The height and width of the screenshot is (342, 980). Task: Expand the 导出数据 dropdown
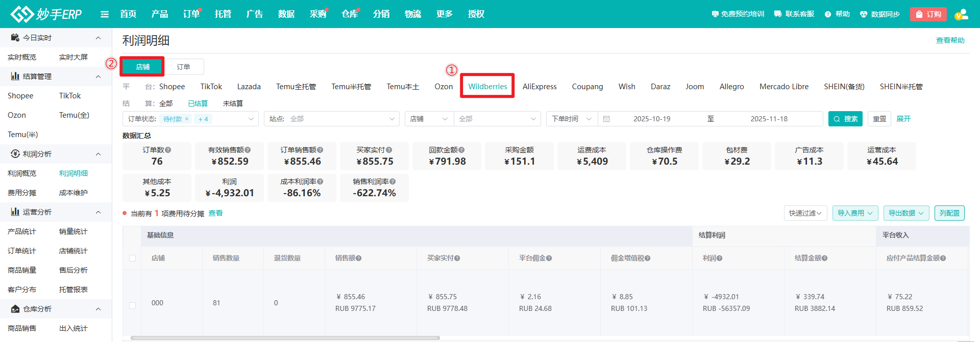coord(906,213)
